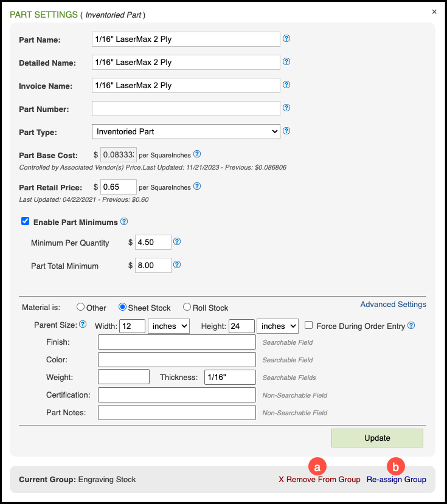Viewport: 447px width, 504px height.
Task: Open help icon for Part Total Minimum
Action: click(x=177, y=265)
